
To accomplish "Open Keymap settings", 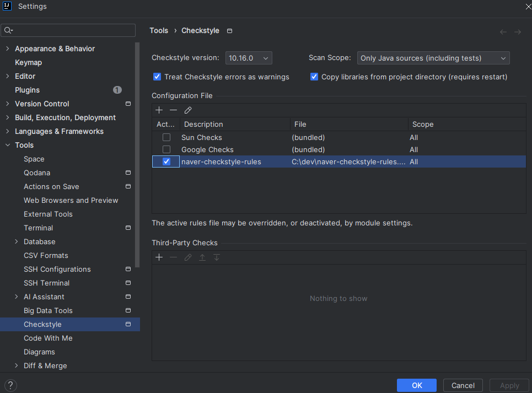I will click(x=29, y=62).
